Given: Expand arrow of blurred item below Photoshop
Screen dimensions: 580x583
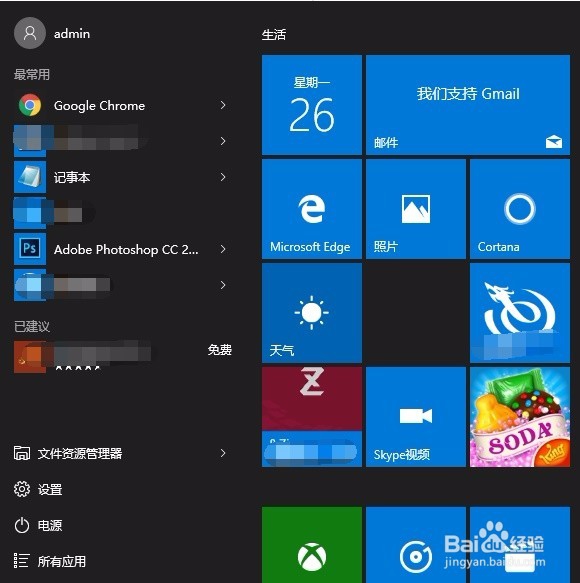Looking at the screenshot, I should (223, 285).
